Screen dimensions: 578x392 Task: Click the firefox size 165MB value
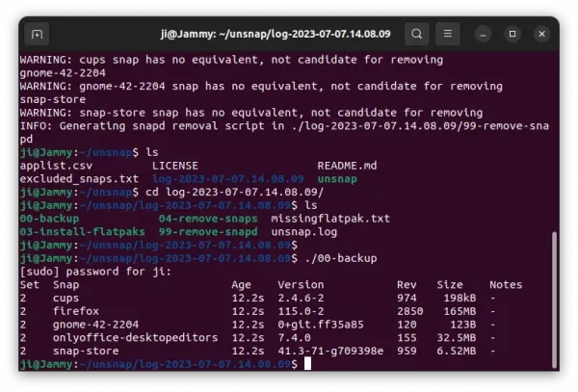(x=460, y=311)
